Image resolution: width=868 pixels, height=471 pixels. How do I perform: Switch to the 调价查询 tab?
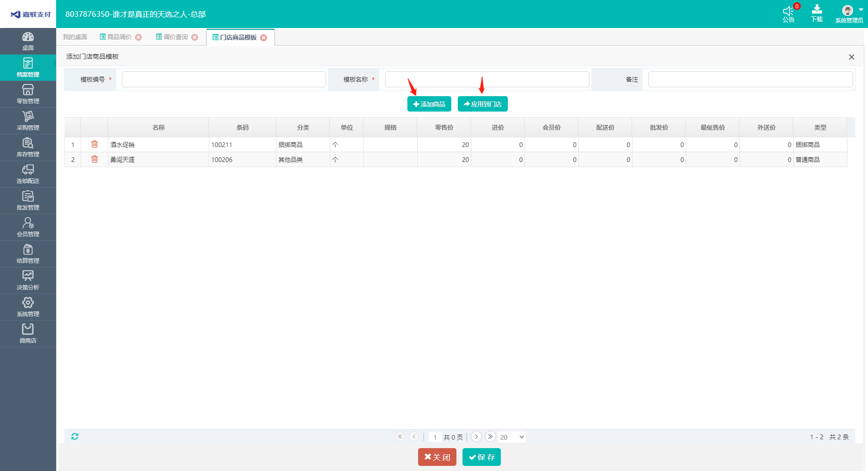tap(172, 37)
